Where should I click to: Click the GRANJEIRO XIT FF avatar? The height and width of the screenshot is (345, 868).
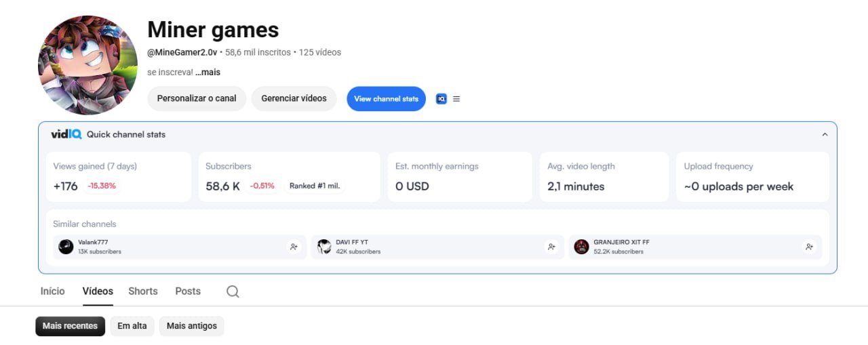click(581, 247)
